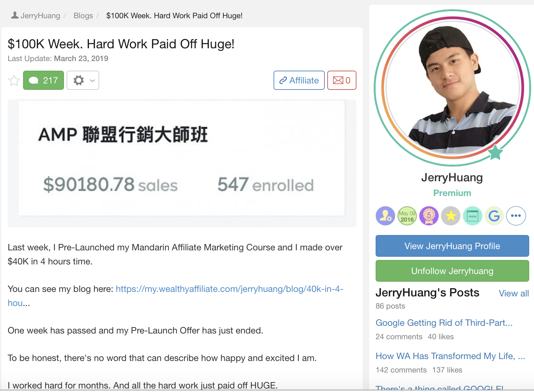
Task: Open the 217 comments button
Action: pos(44,80)
